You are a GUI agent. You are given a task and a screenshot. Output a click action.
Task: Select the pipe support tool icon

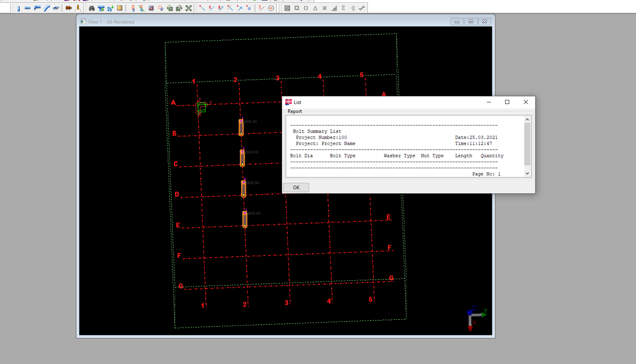tap(101, 8)
